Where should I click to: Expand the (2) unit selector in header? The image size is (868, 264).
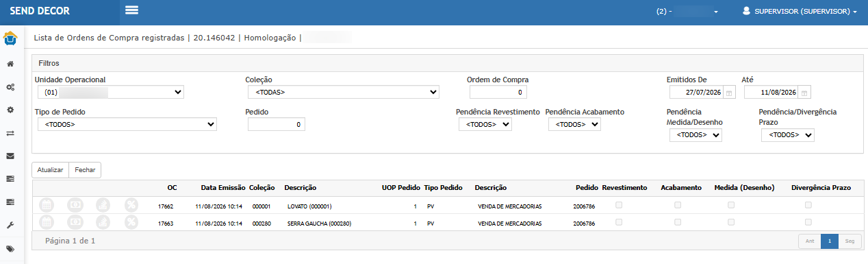pos(687,12)
